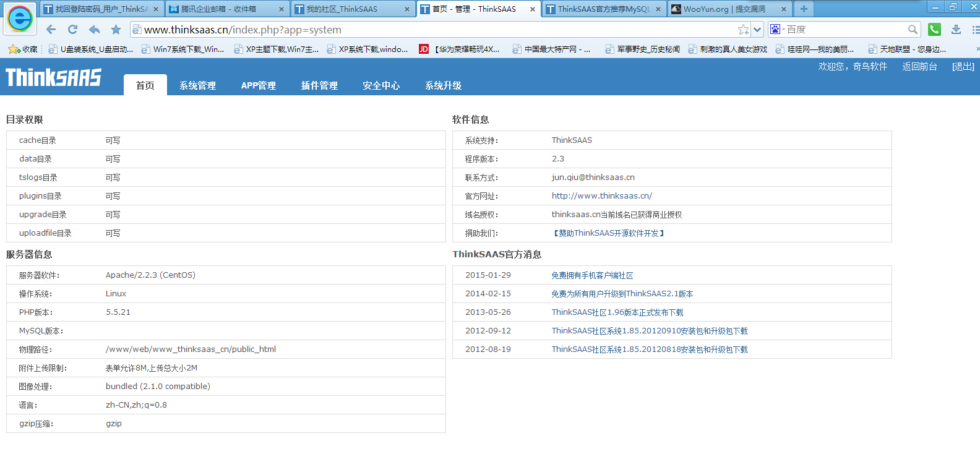980x467 pixels.
Task: Open the 1.85.20120910 install package link
Action: click(x=650, y=331)
